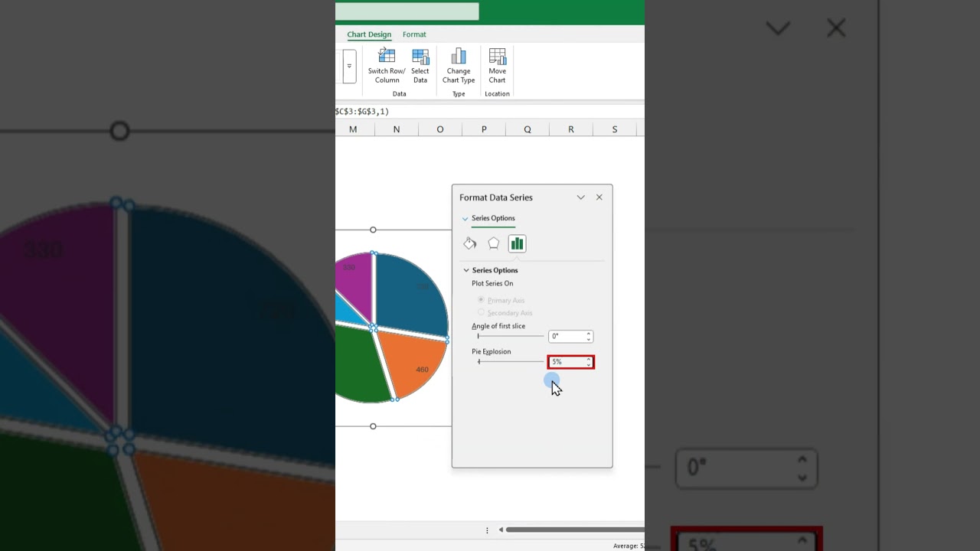Select column P header
Image resolution: width=980 pixels, height=551 pixels.
coord(484,129)
